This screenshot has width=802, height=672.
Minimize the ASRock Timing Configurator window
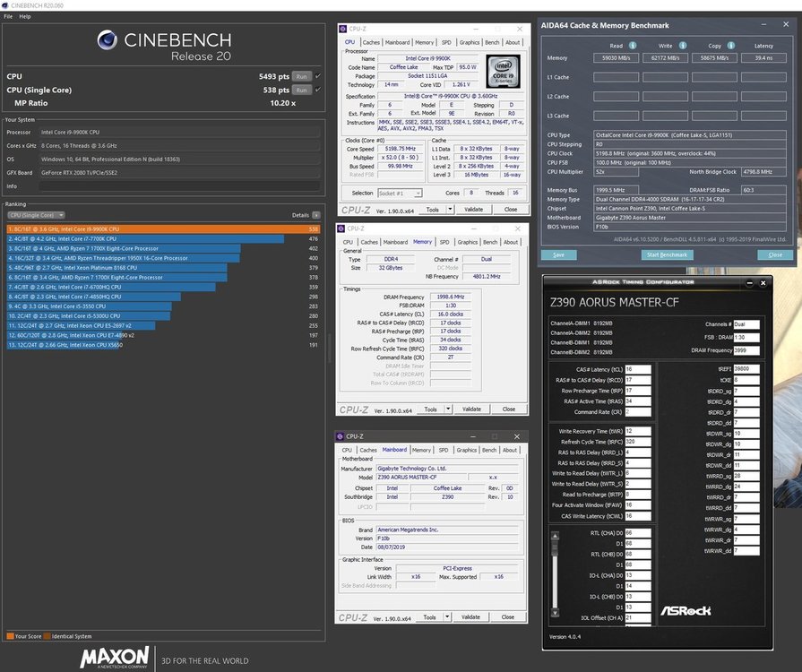coord(749,283)
